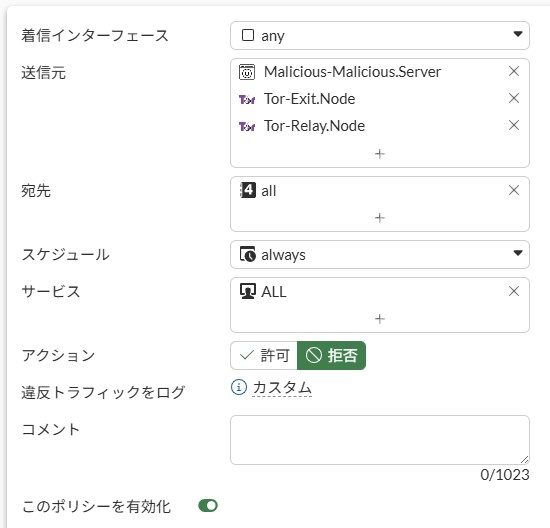Image resolution: width=550 pixels, height=528 pixels.
Task: Remove the ALL service entry
Action: coord(514,291)
